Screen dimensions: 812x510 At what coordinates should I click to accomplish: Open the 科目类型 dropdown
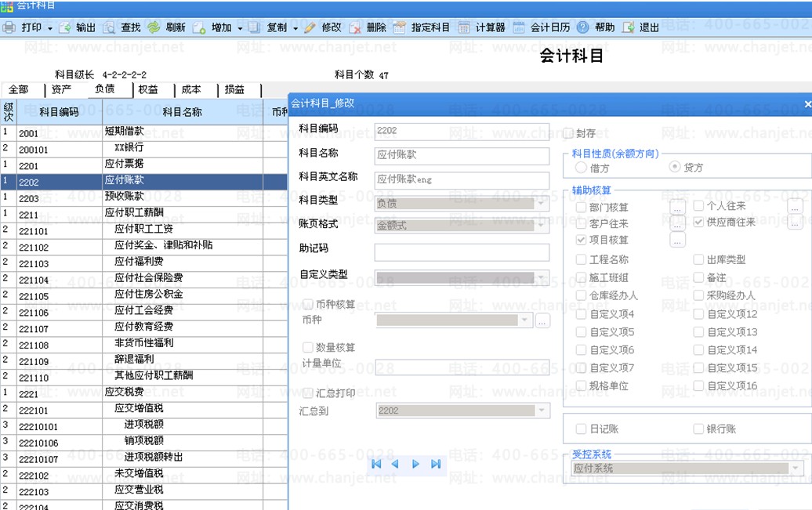[542, 203]
